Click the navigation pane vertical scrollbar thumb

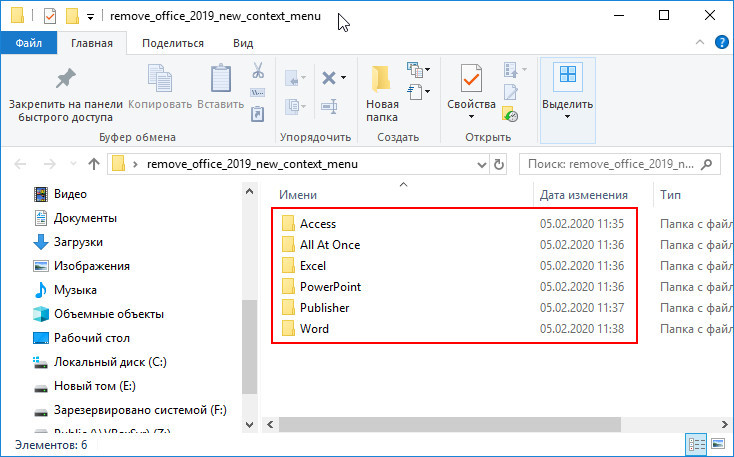250,346
